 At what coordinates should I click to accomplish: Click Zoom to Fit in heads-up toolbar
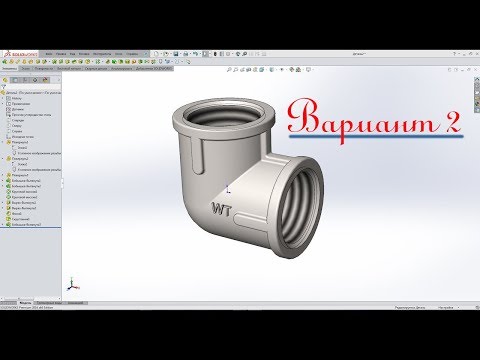click(x=229, y=70)
